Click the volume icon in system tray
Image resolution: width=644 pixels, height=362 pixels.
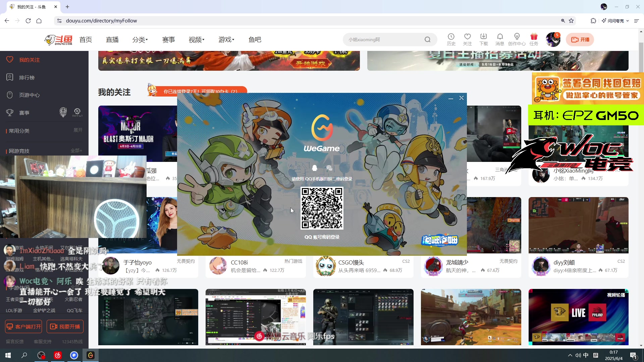pos(578,355)
